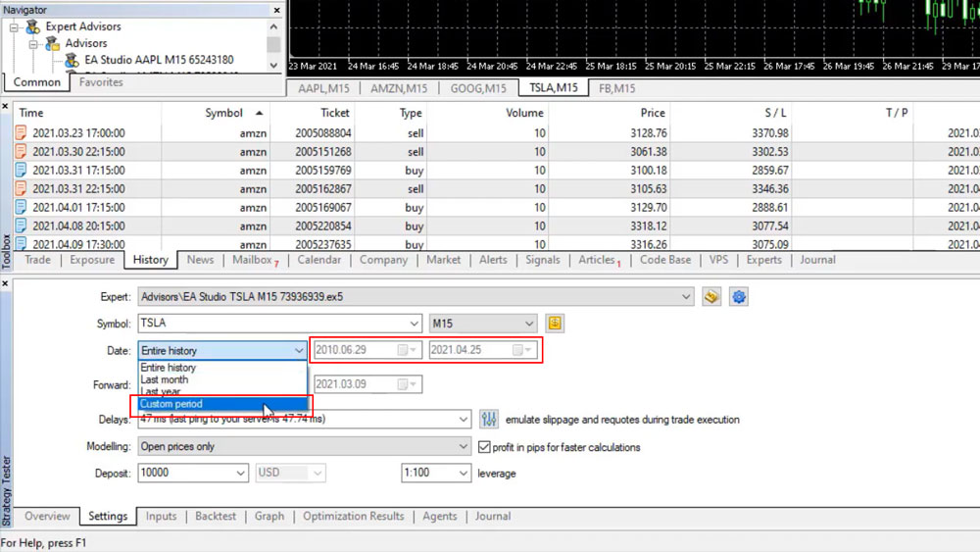
Task: Click Expert Advisors folder icon in Navigator
Action: click(x=33, y=26)
